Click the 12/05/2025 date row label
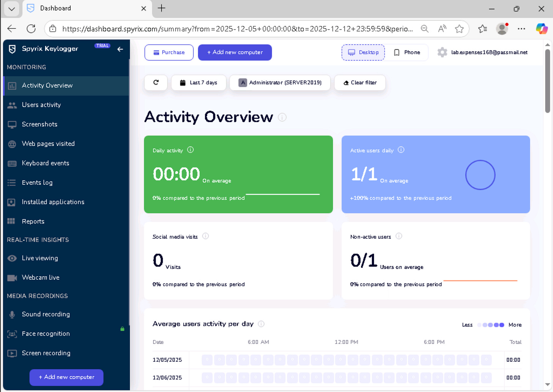553x392 pixels. tap(167, 360)
